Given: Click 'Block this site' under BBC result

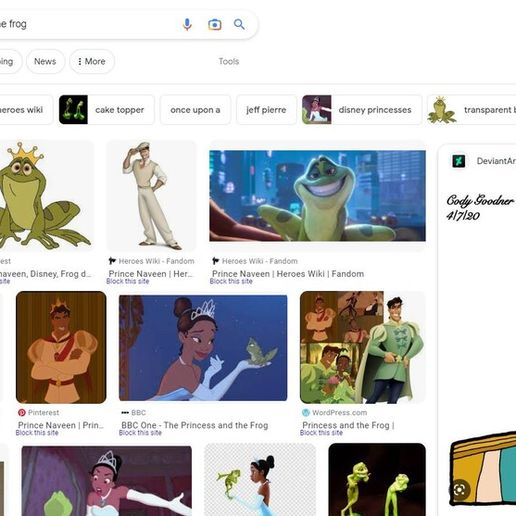Looking at the screenshot, I should pyautogui.click(x=140, y=433).
